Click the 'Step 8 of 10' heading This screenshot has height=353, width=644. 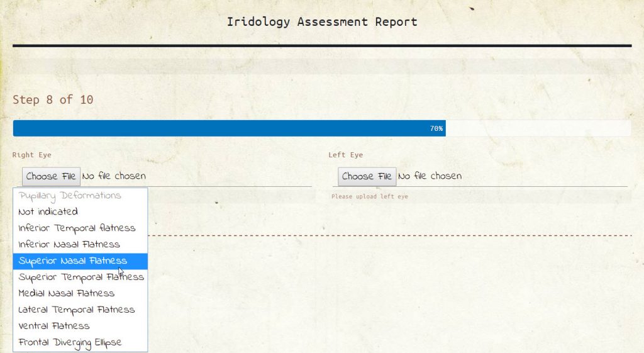click(53, 100)
